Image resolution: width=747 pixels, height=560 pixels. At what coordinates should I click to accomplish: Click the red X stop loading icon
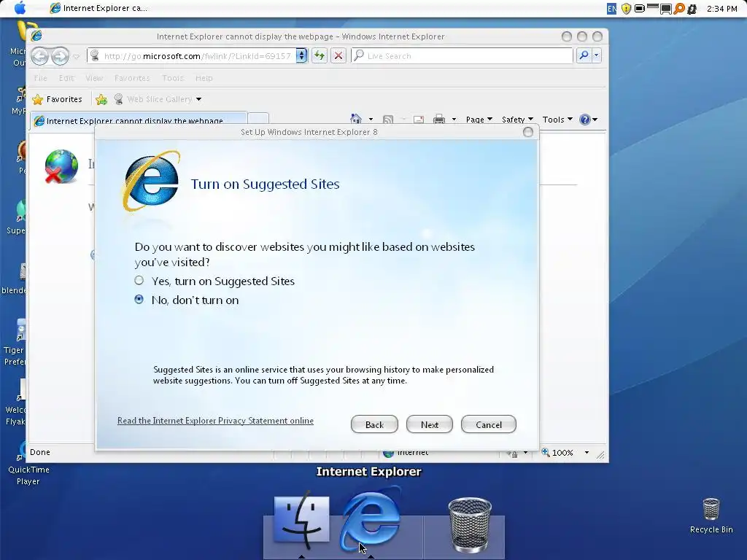(x=338, y=55)
